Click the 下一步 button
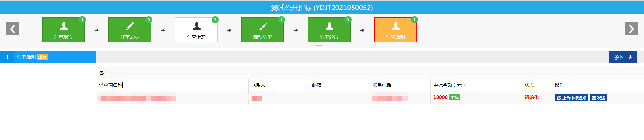 click(x=623, y=57)
